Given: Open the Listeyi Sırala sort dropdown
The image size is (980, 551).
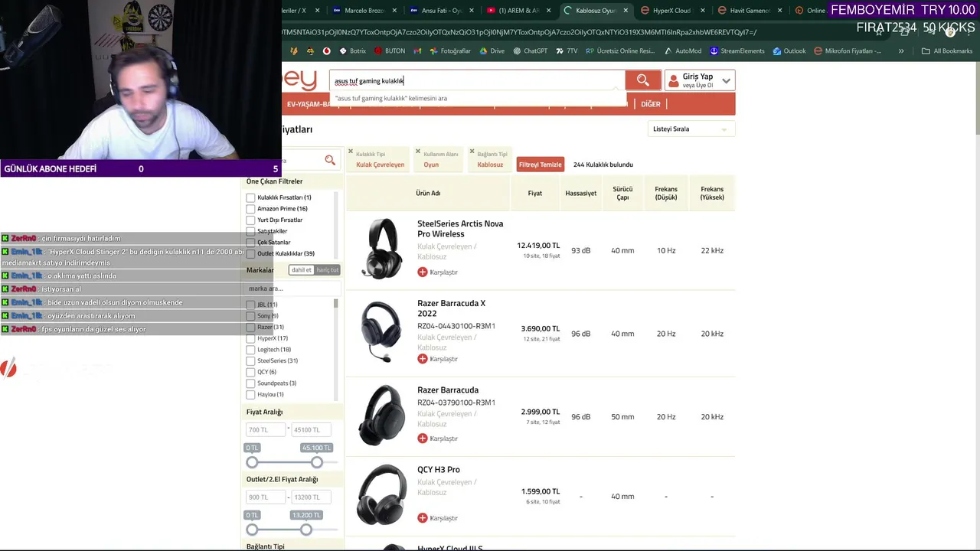Looking at the screenshot, I should coord(691,129).
